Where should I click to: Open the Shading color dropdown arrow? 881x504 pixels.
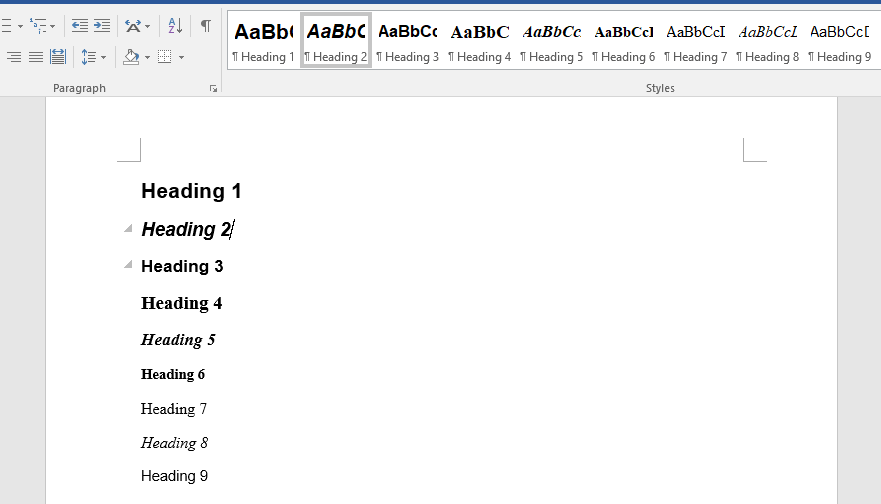(147, 57)
